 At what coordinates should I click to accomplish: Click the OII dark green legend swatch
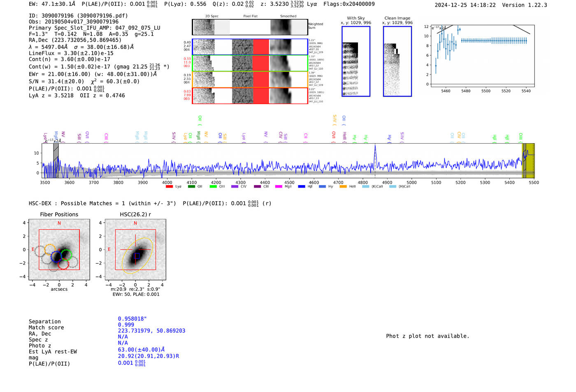coord(191,187)
